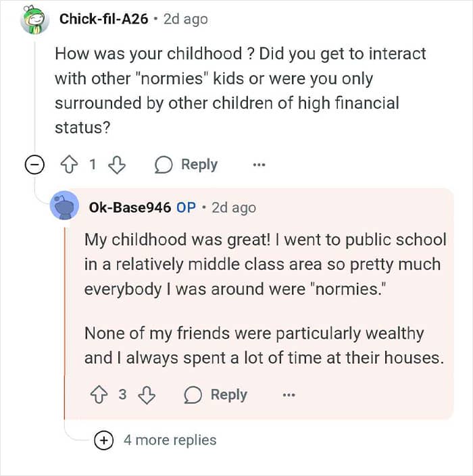Screen dimensions: 473x476
Task: Downvote Ok-Base946's reply
Action: click(x=147, y=395)
